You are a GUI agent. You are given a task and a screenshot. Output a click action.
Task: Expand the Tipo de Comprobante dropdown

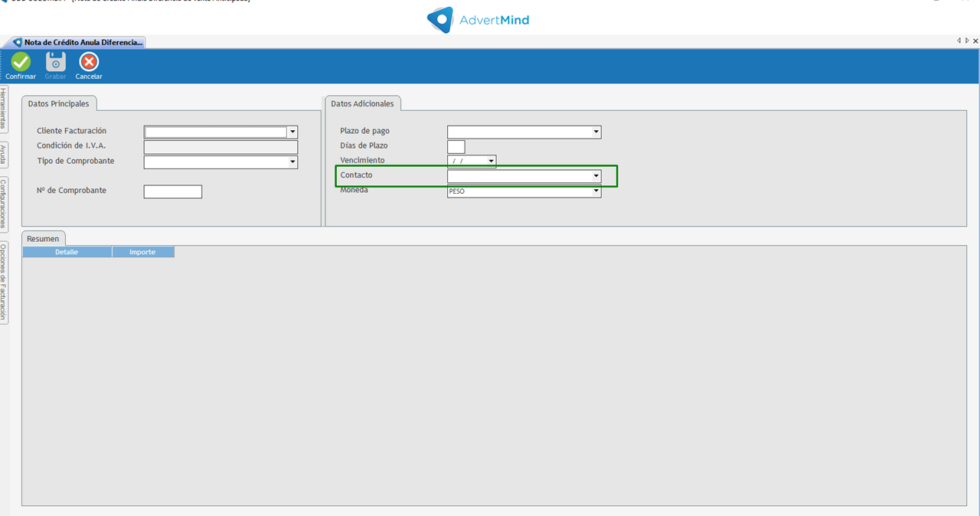coord(292,162)
